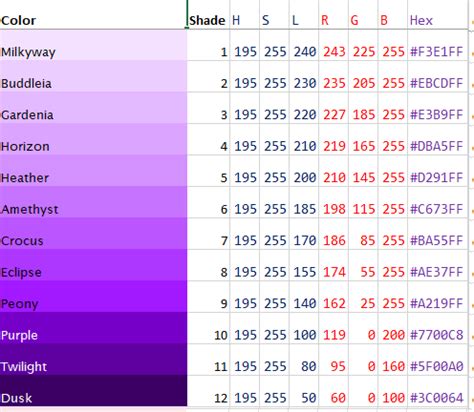The image size is (474, 412).
Task: Select hex value #F3E1FF
Action: click(438, 45)
